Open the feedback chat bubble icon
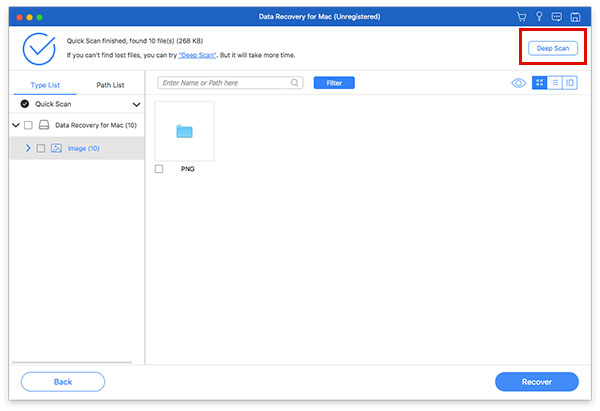The height and width of the screenshot is (411, 600). coord(556,16)
